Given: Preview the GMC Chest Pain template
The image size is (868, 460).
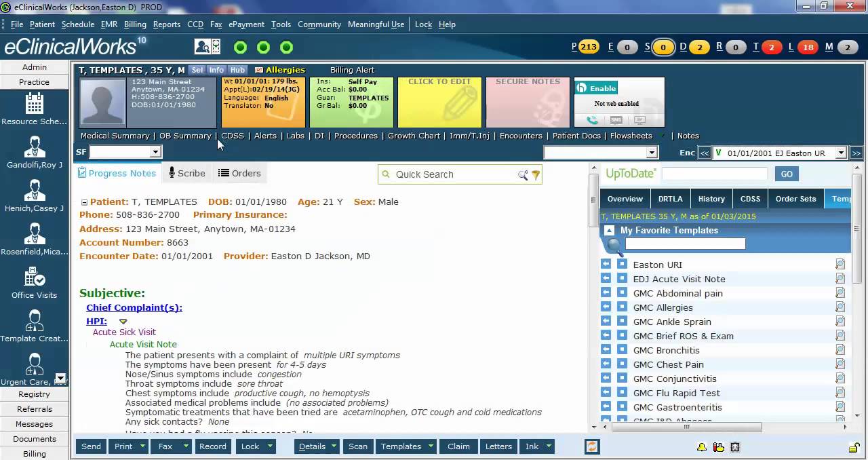Looking at the screenshot, I should (840, 364).
